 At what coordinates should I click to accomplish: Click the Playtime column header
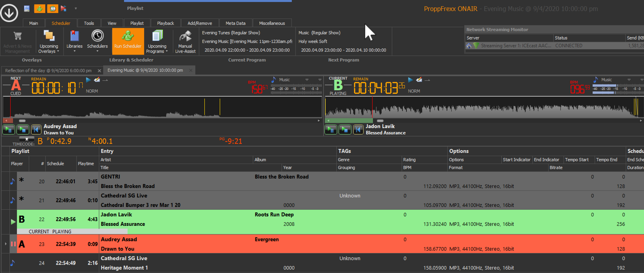tap(86, 163)
